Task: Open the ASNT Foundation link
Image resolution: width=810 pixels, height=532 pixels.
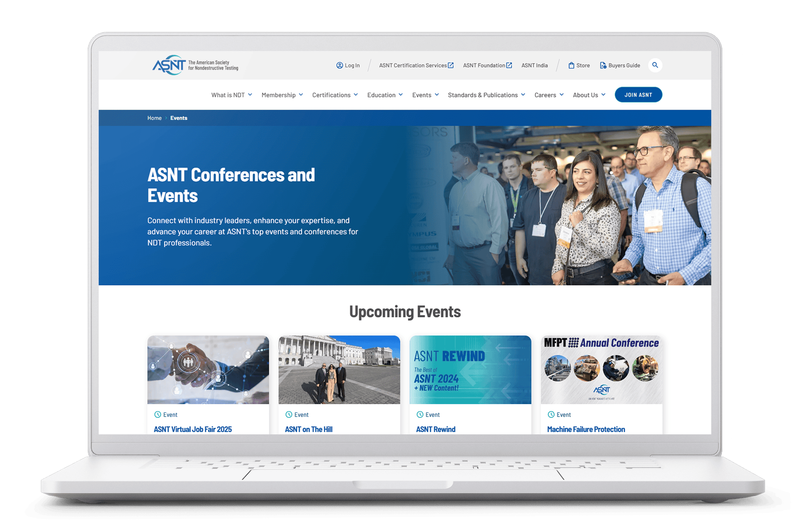Action: (484, 66)
